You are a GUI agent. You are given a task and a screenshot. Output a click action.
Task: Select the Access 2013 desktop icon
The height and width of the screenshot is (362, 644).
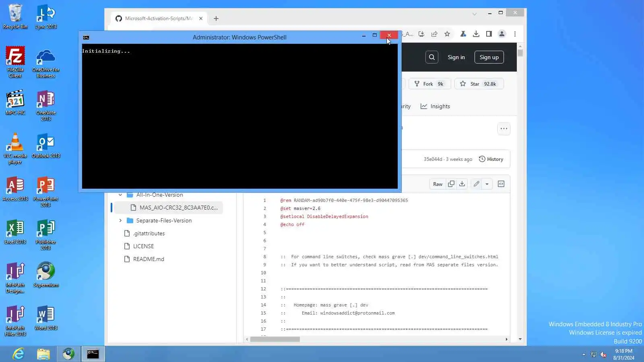coord(15,189)
